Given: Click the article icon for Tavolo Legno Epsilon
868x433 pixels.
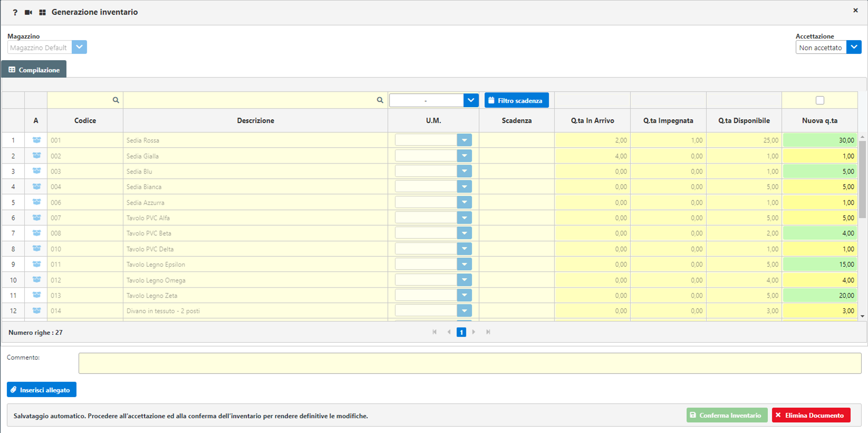Looking at the screenshot, I should (x=36, y=264).
